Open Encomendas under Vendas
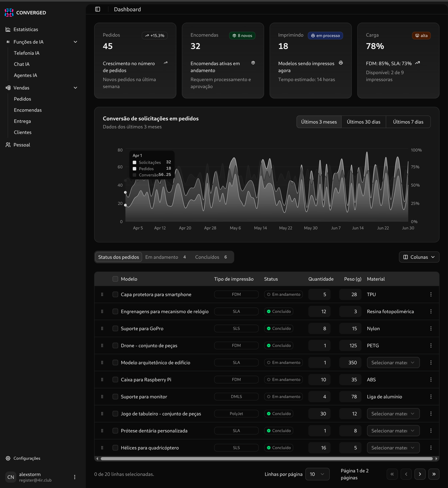Viewport: 448px width, 488px height. [x=28, y=110]
